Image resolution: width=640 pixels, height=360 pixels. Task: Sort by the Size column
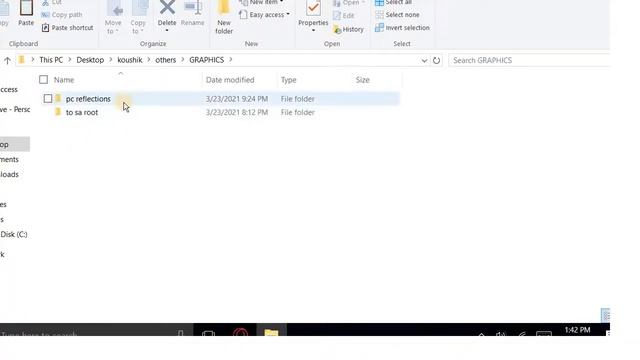[362, 80]
